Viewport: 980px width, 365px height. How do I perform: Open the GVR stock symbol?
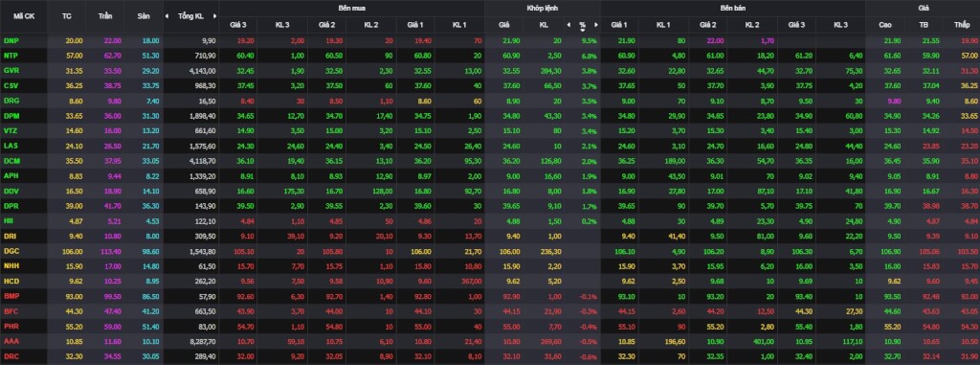11,70
